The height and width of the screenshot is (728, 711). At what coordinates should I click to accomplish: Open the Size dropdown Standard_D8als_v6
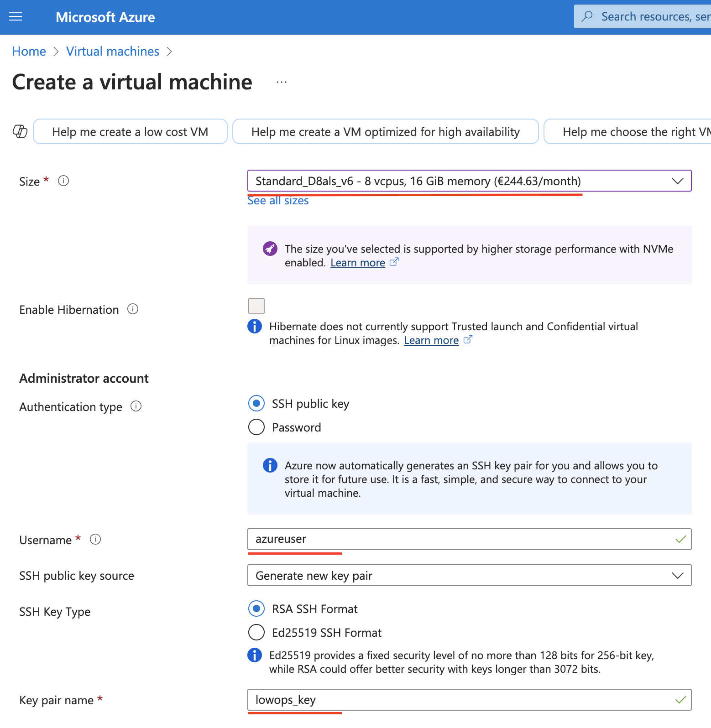tap(469, 181)
